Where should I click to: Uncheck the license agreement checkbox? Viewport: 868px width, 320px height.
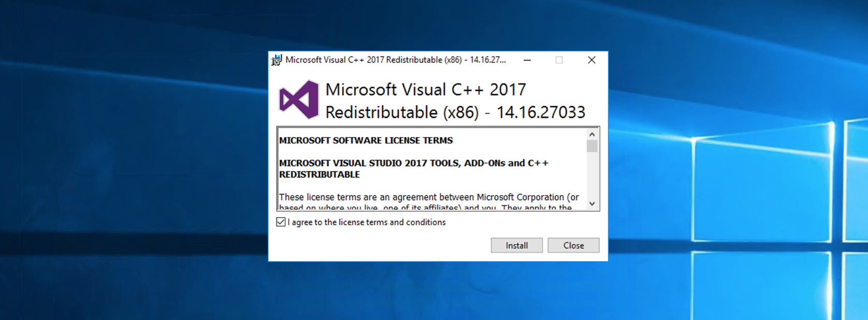click(x=281, y=222)
